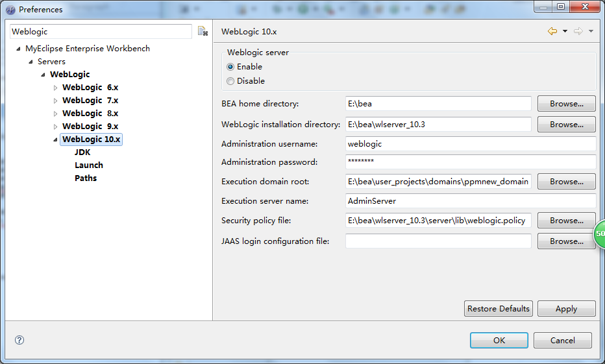The image size is (605, 364).
Task: Browse for Security policy file
Action: (x=567, y=221)
